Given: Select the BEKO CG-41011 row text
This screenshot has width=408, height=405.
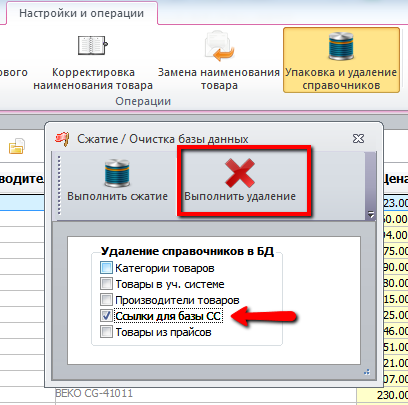Looking at the screenshot, I should point(94,393).
